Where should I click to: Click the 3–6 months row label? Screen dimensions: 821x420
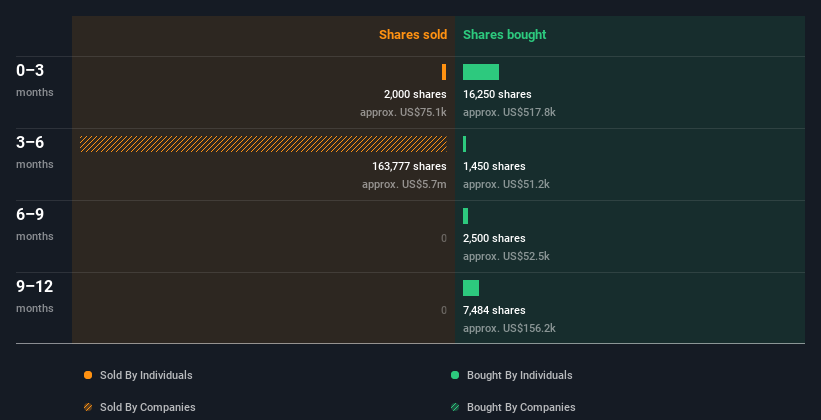35,152
